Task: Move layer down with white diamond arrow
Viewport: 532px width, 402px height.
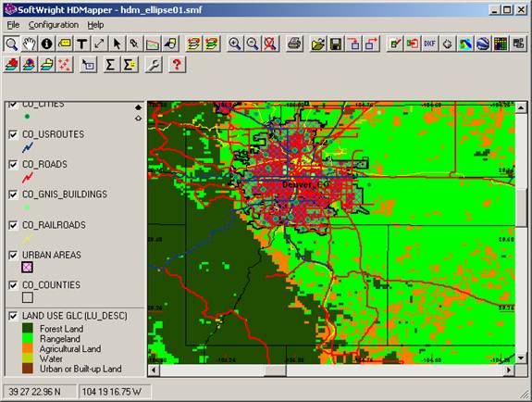Action: coord(138,119)
